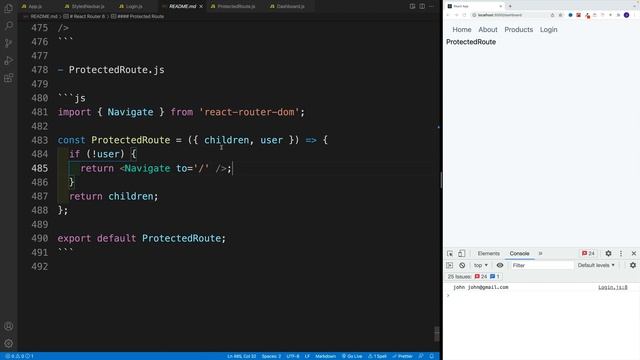Switch to the DevTools Console tab
Image resolution: width=640 pixels, height=360 pixels.
[x=519, y=253]
